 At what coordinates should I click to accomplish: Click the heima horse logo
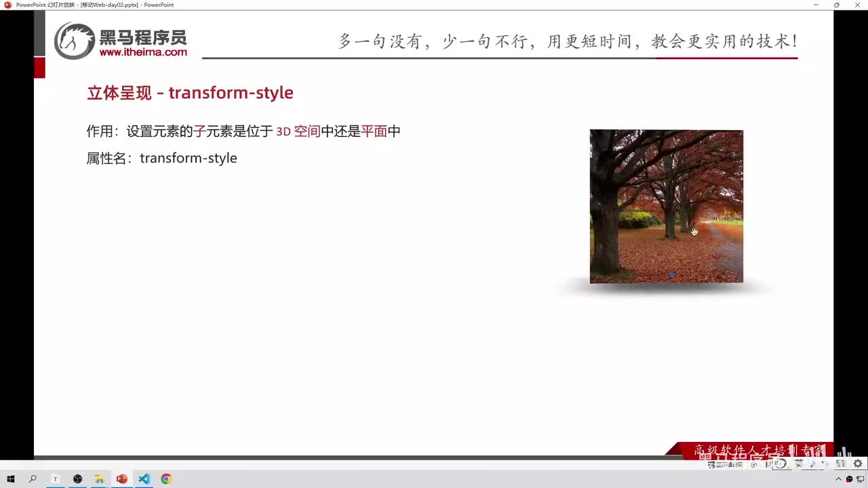[74, 41]
